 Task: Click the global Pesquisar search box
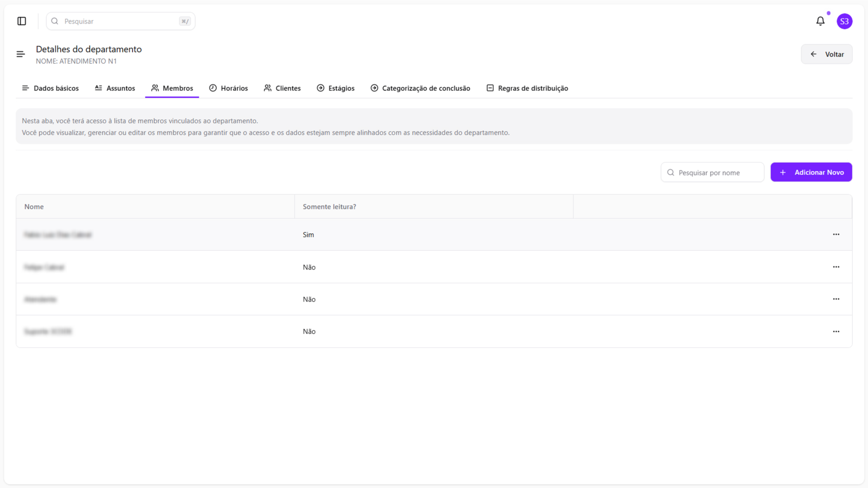[x=121, y=21]
